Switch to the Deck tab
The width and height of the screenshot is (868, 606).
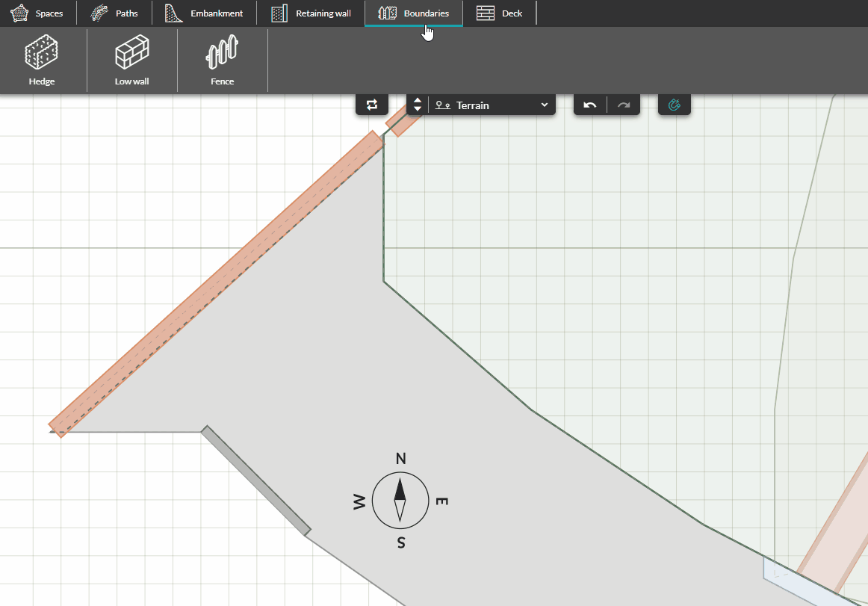pos(500,13)
